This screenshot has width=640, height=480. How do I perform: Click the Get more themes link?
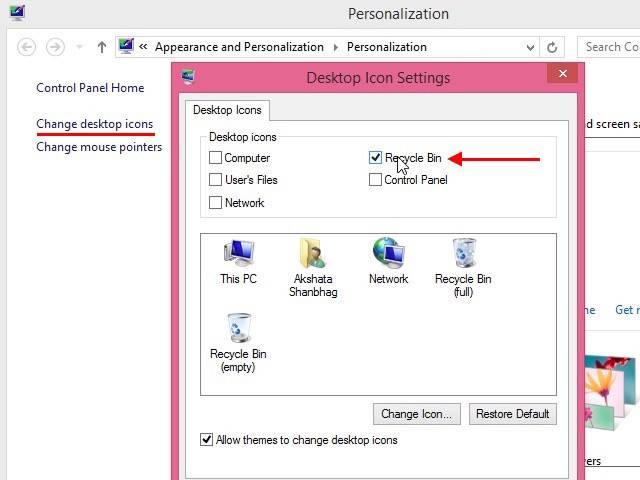[627, 310]
